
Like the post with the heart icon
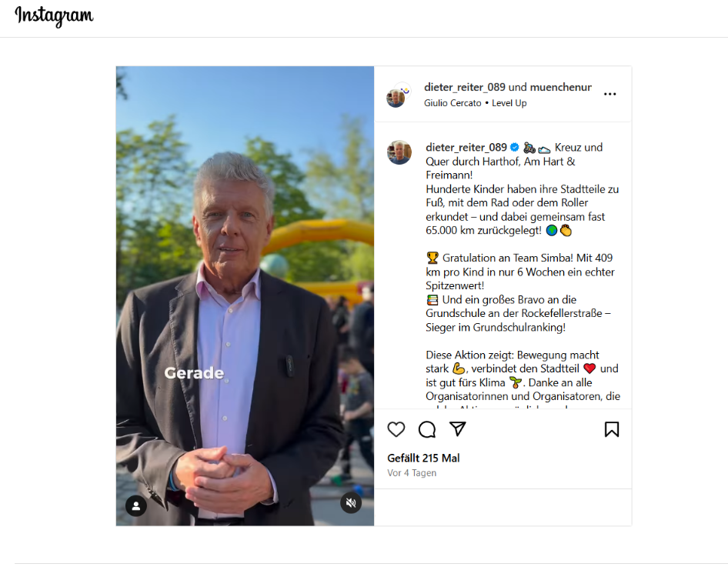(396, 429)
